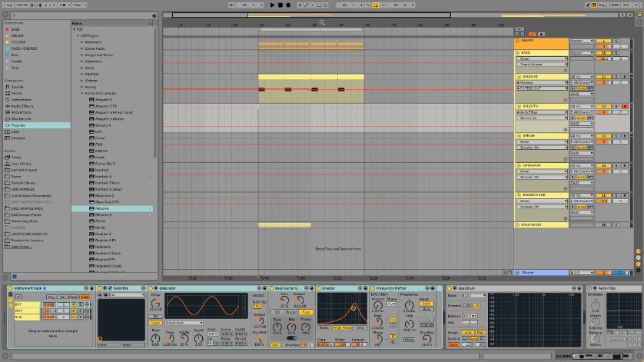Collapse the Native Instruments folder
The width and height of the screenshot is (644, 362).
click(x=81, y=93)
